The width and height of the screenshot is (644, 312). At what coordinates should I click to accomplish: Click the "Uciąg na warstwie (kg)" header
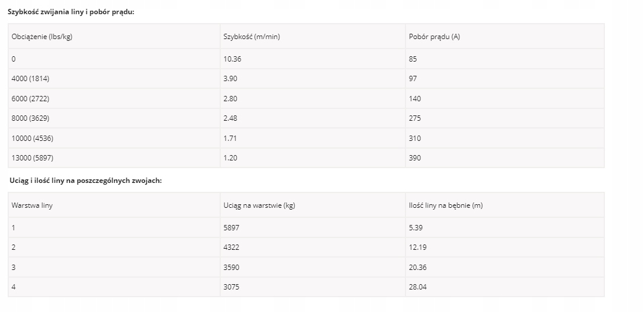259,205
